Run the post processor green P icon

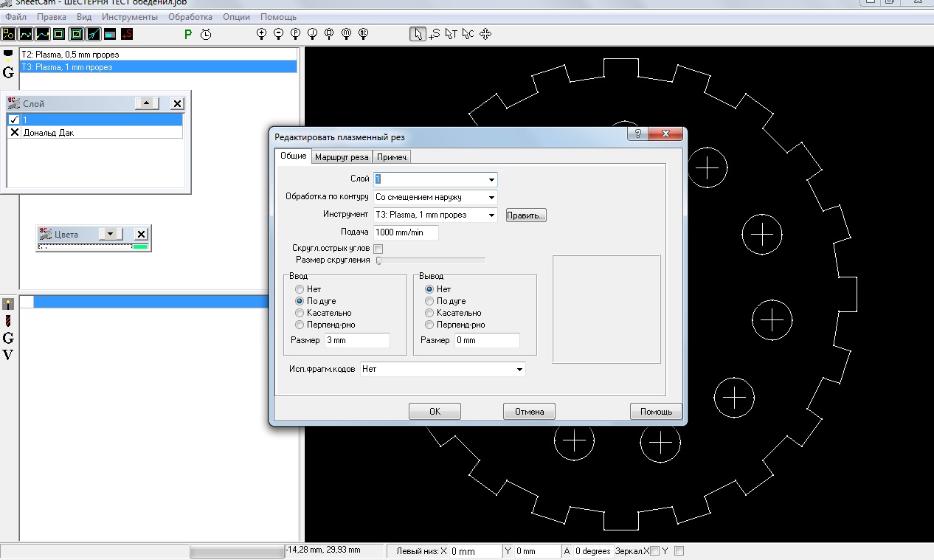[x=188, y=34]
